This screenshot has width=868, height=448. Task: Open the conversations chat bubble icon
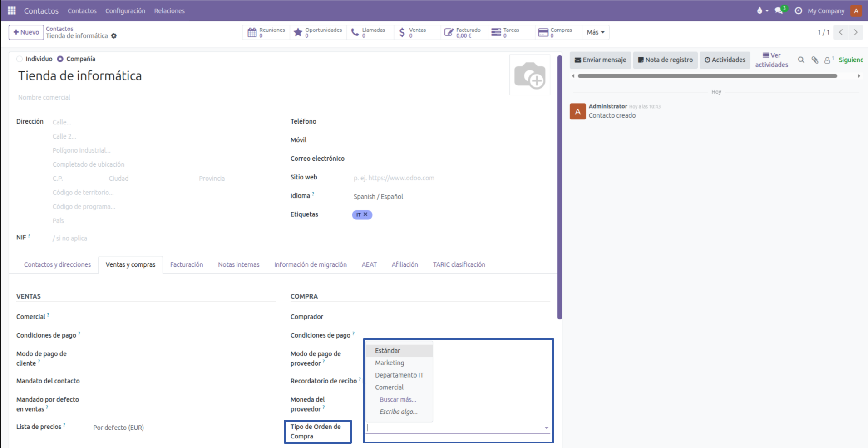click(779, 10)
